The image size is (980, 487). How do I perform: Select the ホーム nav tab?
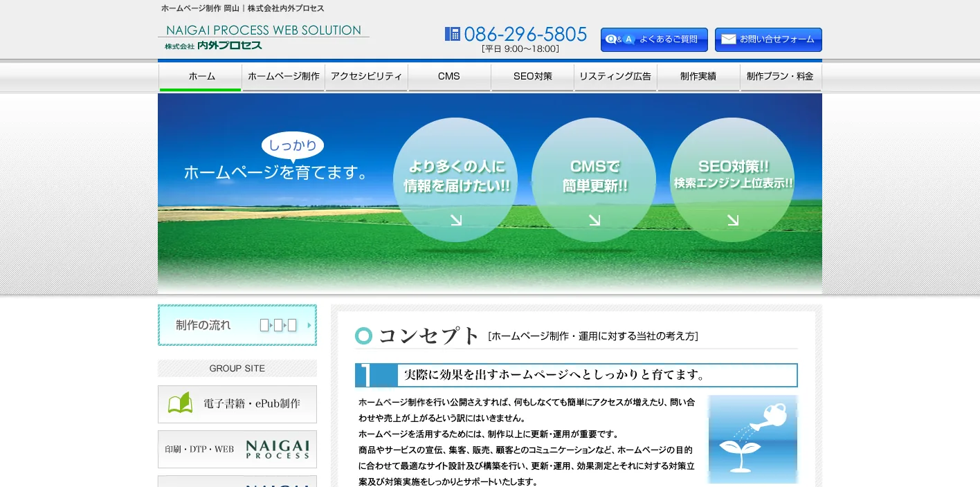200,77
